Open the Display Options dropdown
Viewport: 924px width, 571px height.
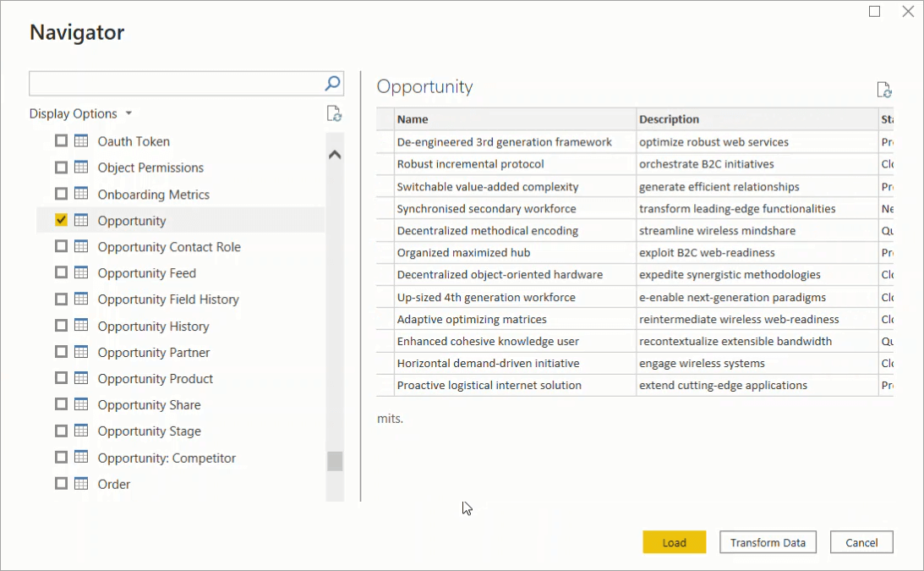pyautogui.click(x=81, y=113)
